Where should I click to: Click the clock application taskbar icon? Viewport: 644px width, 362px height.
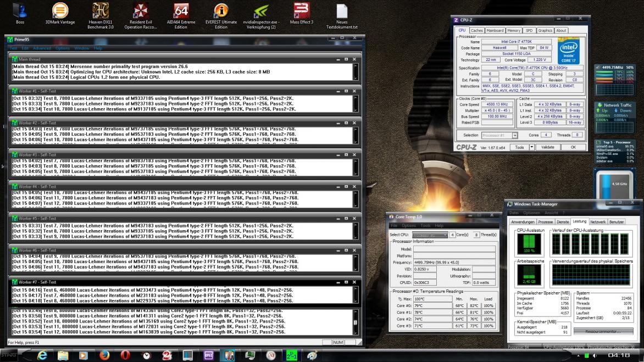(x=146, y=355)
